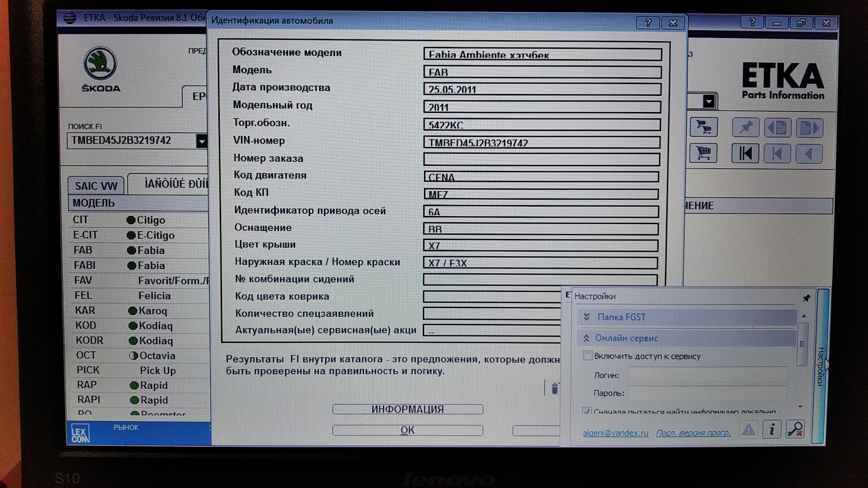The width and height of the screenshot is (868, 488).
Task: Click the pushpin toolbar icon
Action: click(x=745, y=127)
